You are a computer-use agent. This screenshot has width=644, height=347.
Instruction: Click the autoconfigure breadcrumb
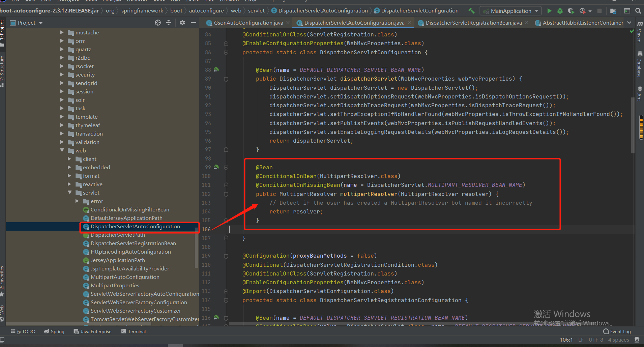point(206,11)
